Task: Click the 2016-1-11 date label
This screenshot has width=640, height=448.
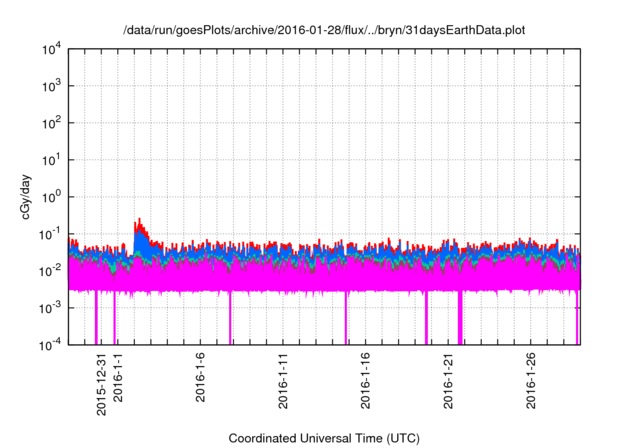Action: [x=283, y=381]
